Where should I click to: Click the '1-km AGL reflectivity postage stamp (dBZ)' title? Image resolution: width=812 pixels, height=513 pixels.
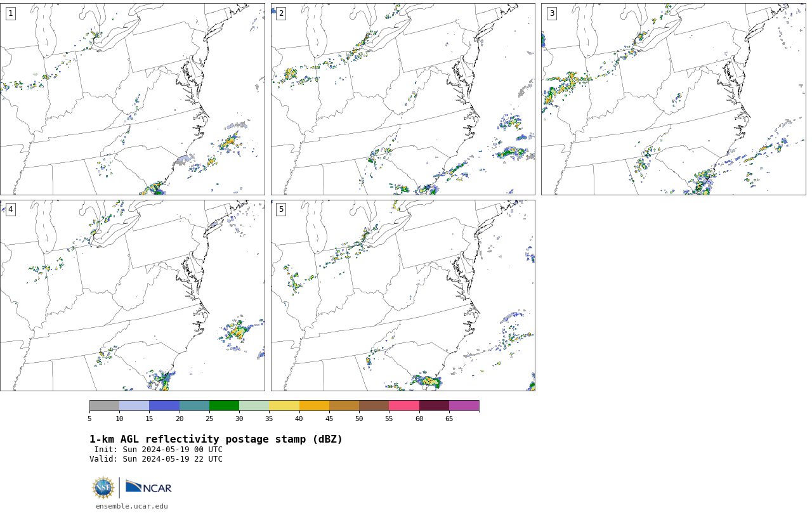pyautogui.click(x=216, y=439)
